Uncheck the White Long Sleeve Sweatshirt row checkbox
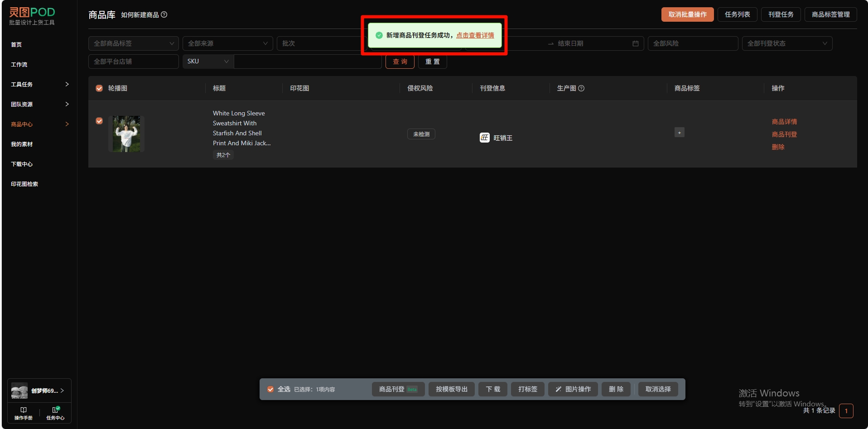Image resolution: width=868 pixels, height=429 pixels. coord(99,121)
